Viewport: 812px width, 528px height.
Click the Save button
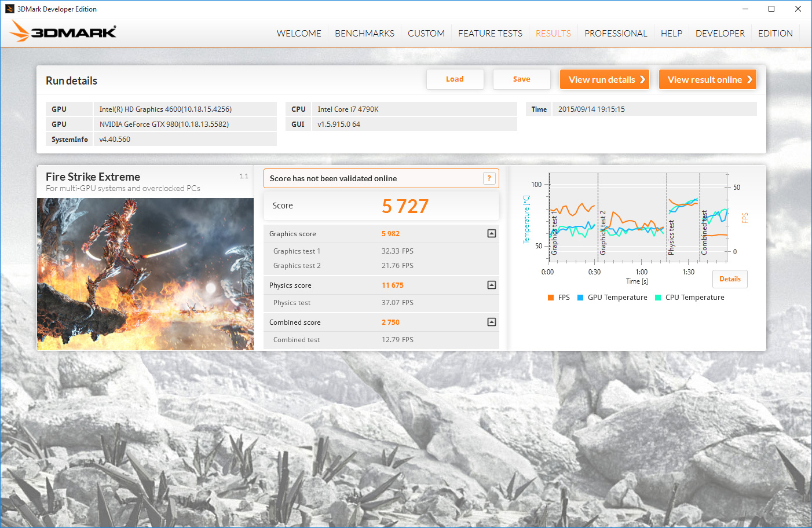point(521,79)
